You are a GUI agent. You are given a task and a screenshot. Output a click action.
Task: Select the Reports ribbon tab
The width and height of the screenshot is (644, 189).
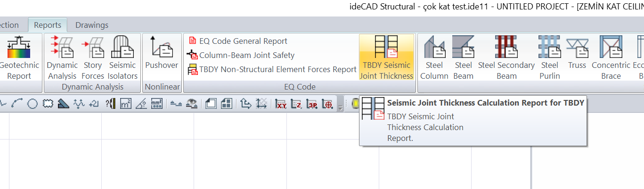48,25
